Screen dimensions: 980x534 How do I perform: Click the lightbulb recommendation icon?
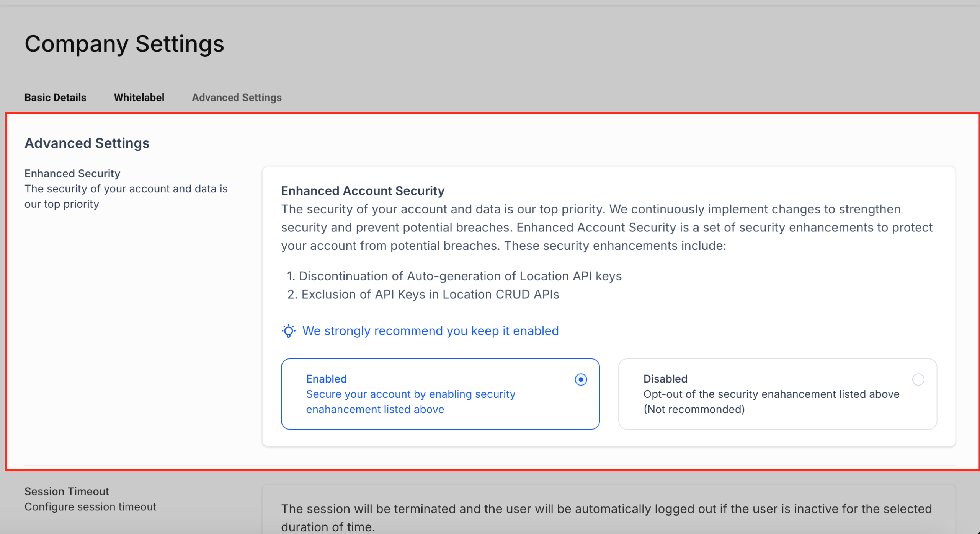click(289, 330)
